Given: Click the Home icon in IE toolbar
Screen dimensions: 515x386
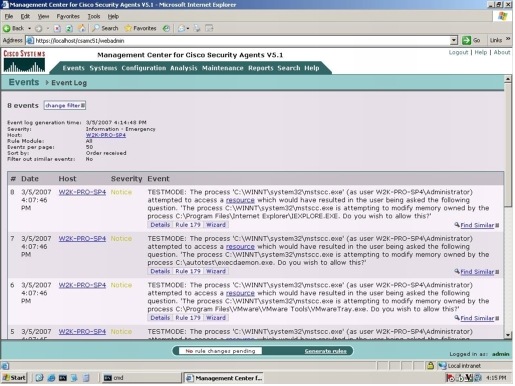Looking at the screenshot, I should tap(81, 28).
